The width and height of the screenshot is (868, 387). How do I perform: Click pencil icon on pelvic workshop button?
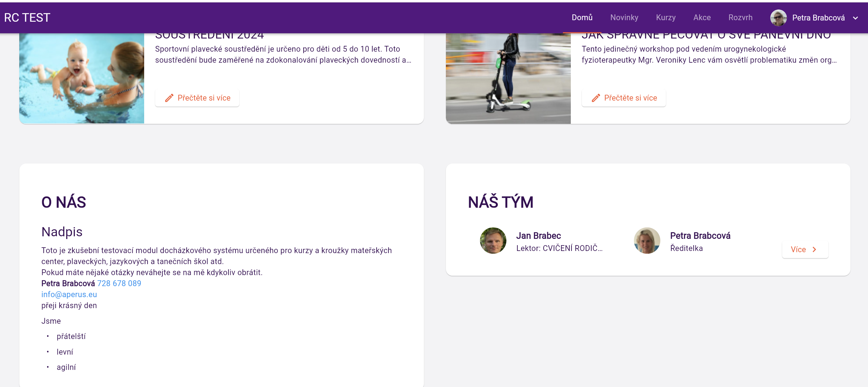point(596,98)
